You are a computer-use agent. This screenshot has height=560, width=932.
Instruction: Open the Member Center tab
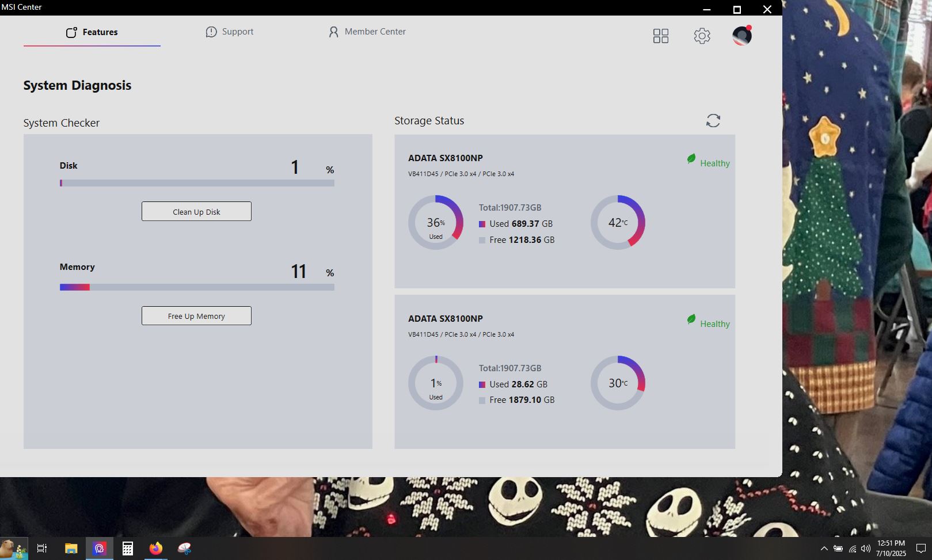(x=367, y=32)
